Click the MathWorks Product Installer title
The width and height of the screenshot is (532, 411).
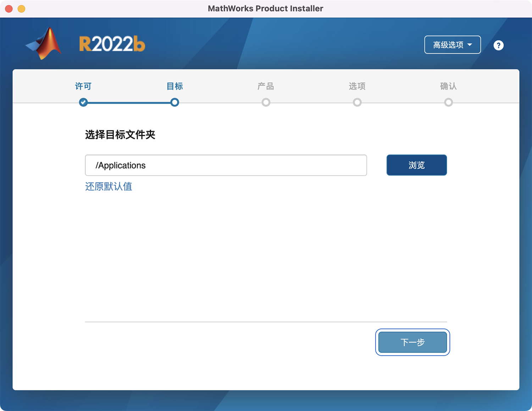(x=265, y=9)
